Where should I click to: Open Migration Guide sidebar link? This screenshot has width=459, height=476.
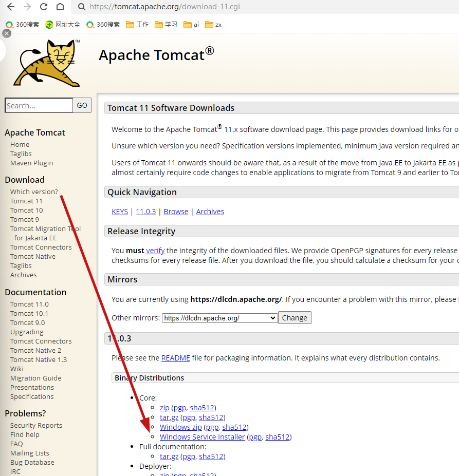(36, 378)
